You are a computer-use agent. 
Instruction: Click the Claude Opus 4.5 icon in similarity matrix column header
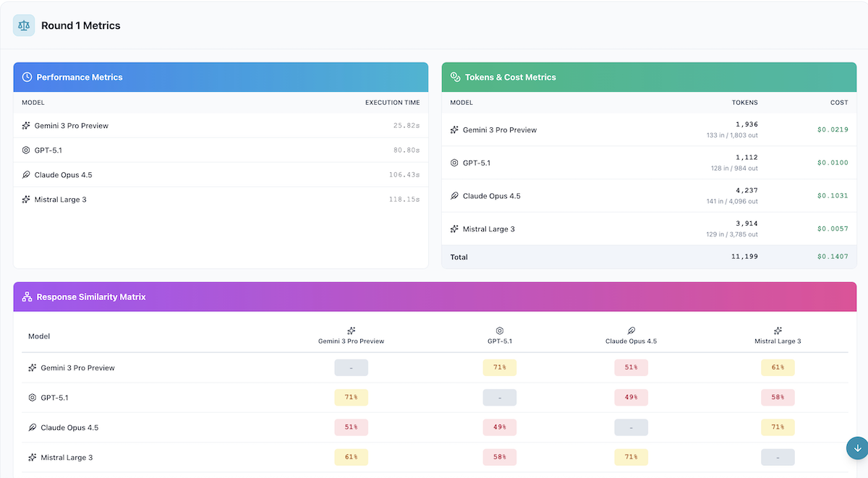pyautogui.click(x=631, y=330)
